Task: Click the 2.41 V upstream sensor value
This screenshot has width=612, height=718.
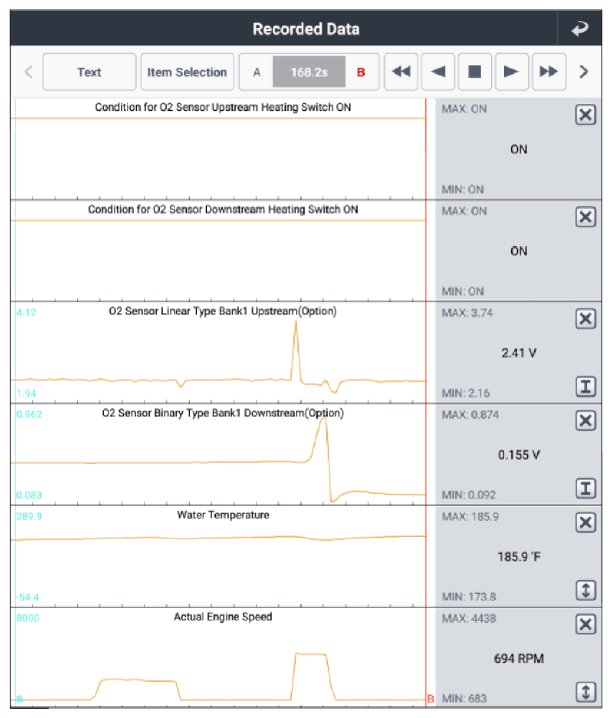Action: [519, 353]
